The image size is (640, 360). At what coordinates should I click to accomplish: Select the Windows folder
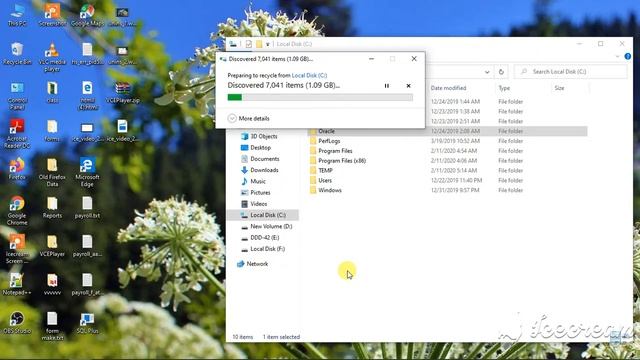330,190
